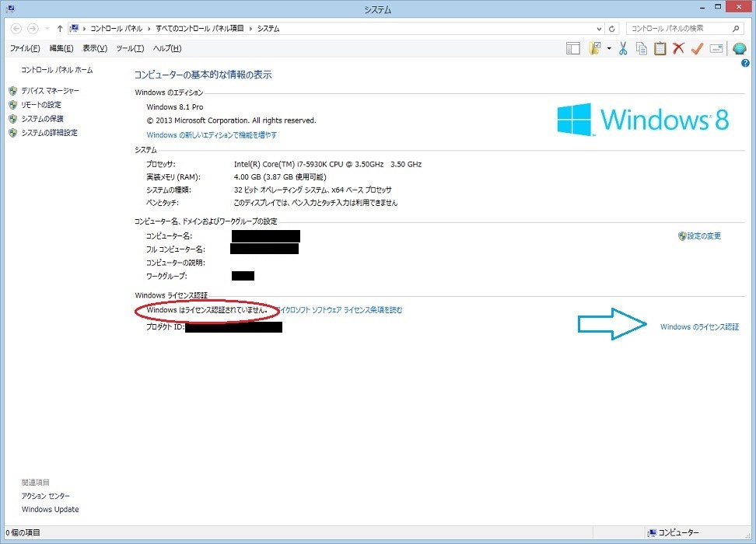Open Windows Update link
Viewport: 756px width, 544px height.
tap(50, 509)
